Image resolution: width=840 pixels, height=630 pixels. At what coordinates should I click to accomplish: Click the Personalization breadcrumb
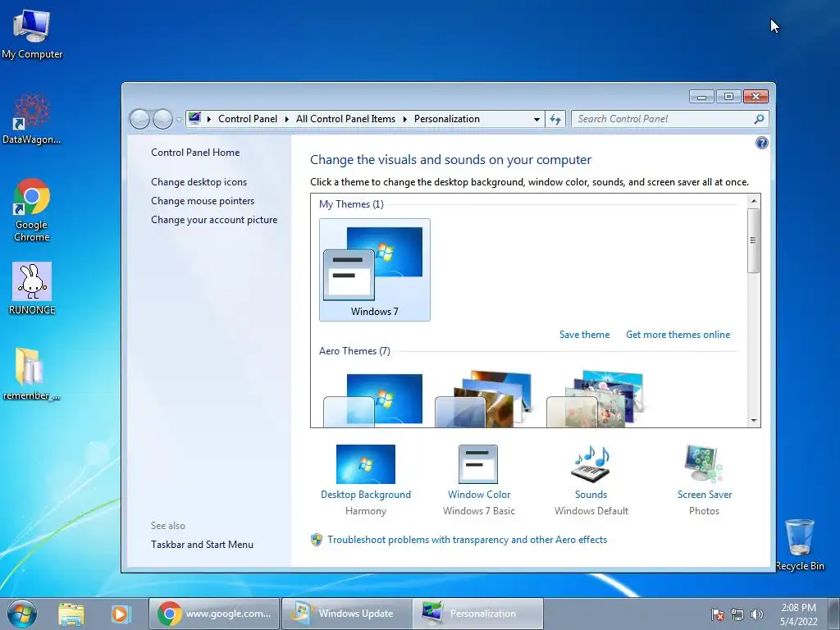(447, 119)
